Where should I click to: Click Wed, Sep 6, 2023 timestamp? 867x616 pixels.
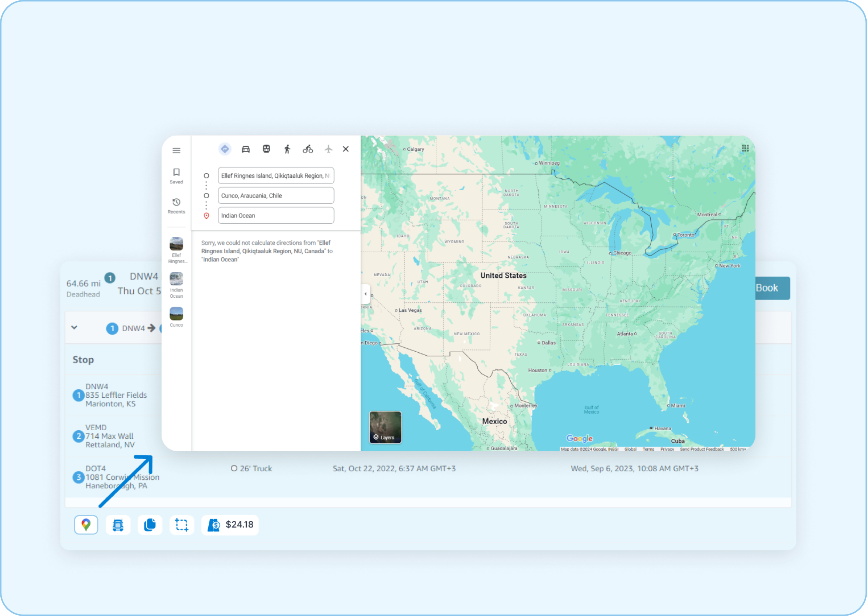point(634,468)
